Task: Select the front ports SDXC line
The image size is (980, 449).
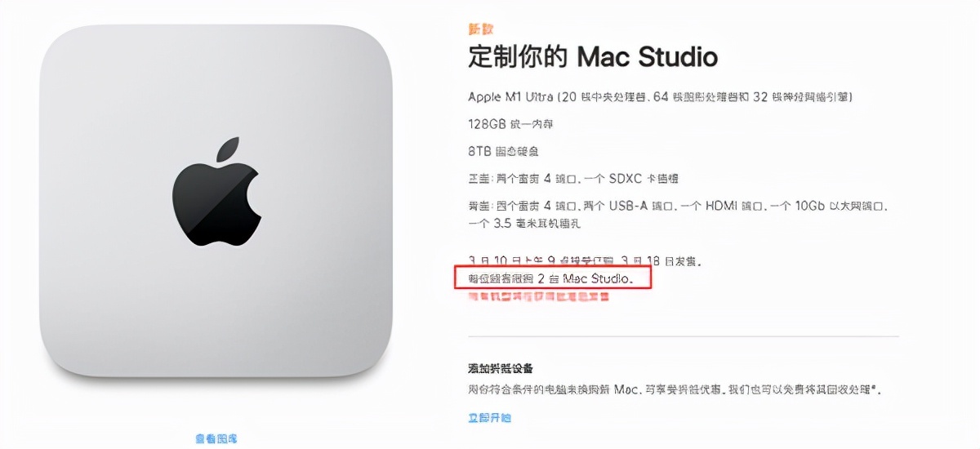Action: tap(573, 178)
